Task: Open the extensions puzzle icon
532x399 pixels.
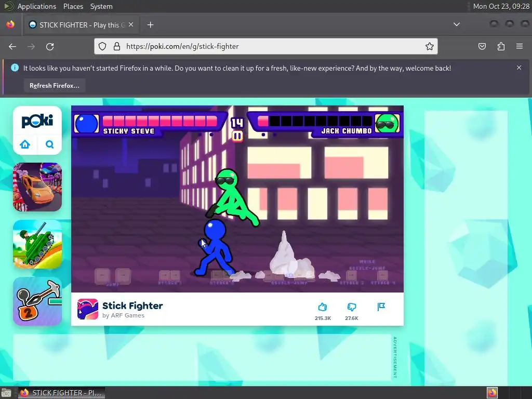Action: coord(501,46)
